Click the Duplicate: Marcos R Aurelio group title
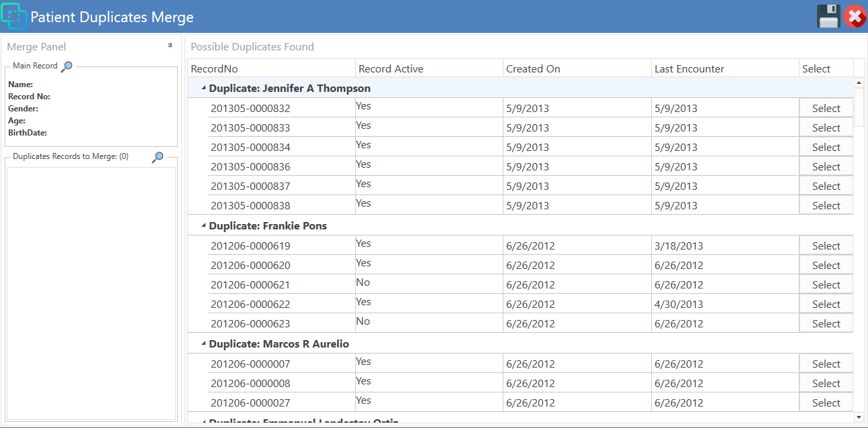Screen dimensions: 868x428 tap(279, 343)
